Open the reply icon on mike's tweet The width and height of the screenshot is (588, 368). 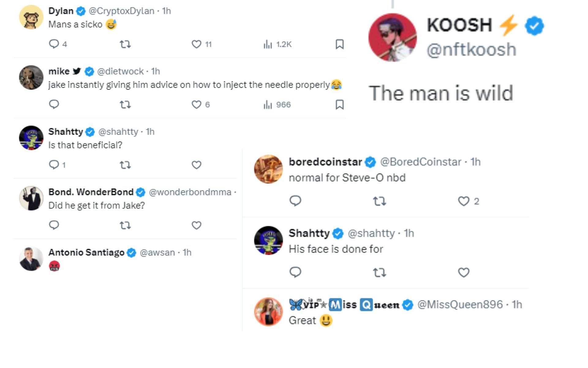pyautogui.click(x=55, y=105)
